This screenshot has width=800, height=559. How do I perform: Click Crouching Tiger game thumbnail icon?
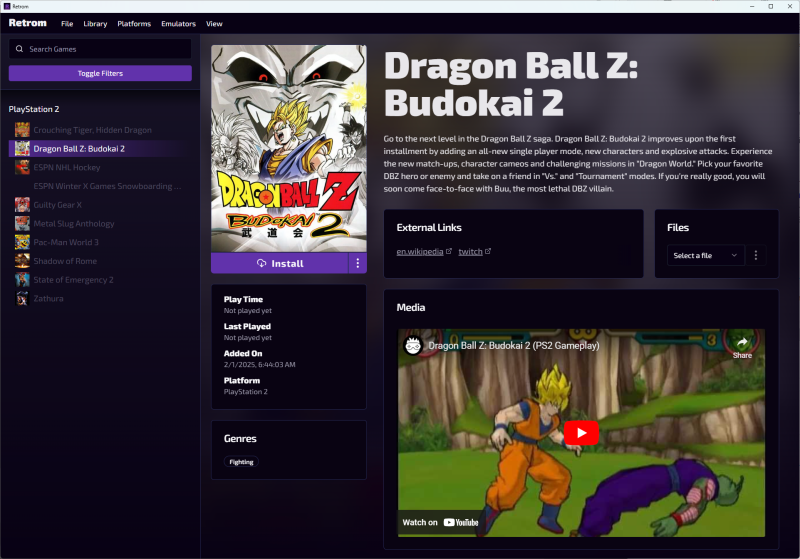(x=22, y=130)
